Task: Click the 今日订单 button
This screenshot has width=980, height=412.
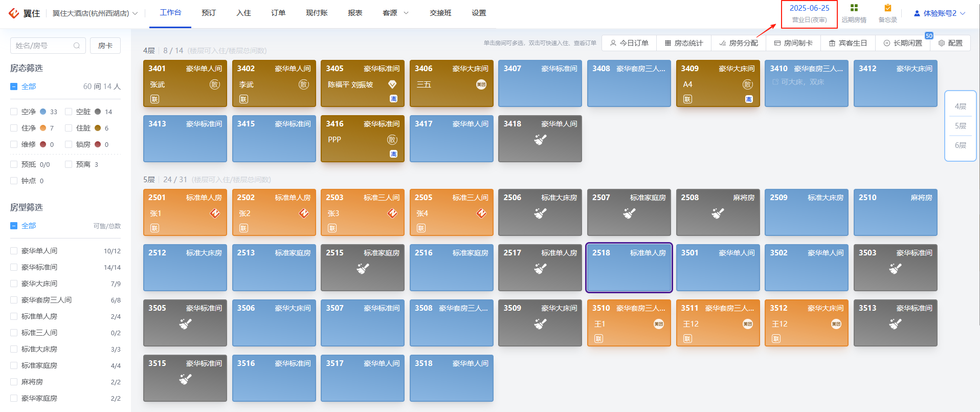Action: pos(629,43)
